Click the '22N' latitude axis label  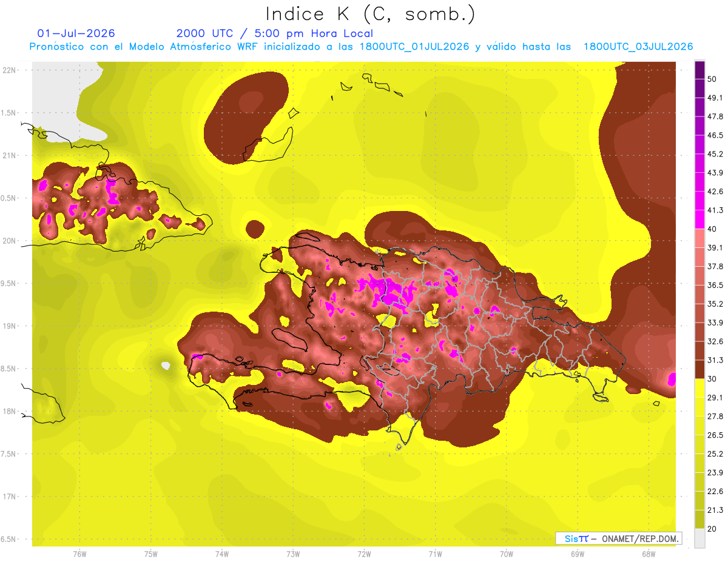coord(9,70)
